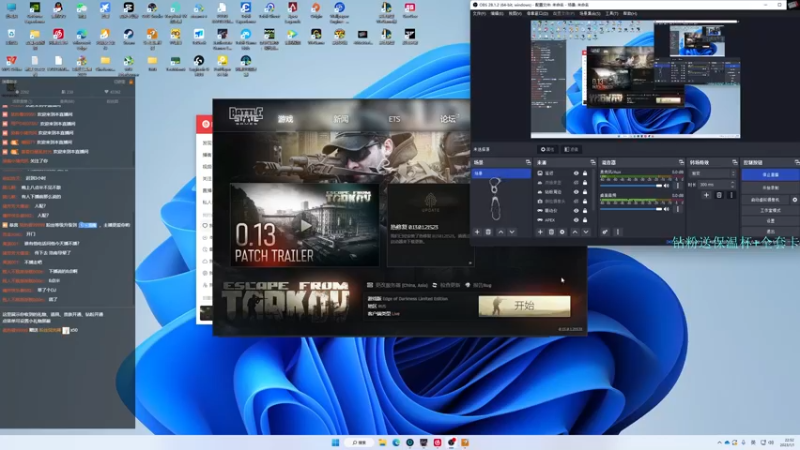
Task: Open source 属性 properties button above docks
Action: [548, 149]
